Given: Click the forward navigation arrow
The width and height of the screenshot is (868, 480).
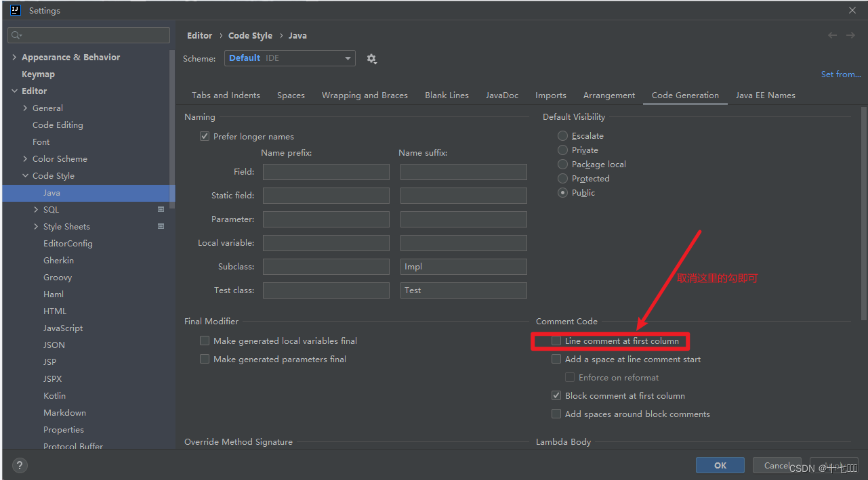Looking at the screenshot, I should 850,35.
